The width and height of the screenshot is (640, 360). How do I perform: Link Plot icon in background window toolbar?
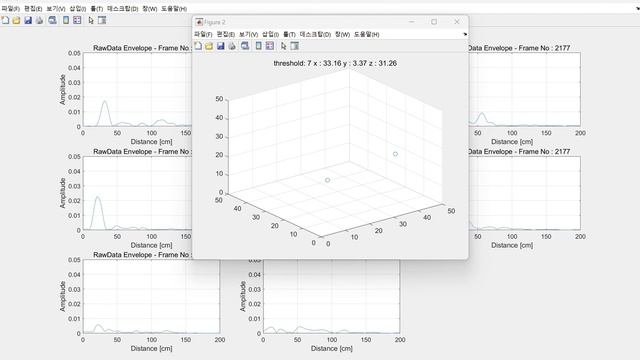pos(52,20)
